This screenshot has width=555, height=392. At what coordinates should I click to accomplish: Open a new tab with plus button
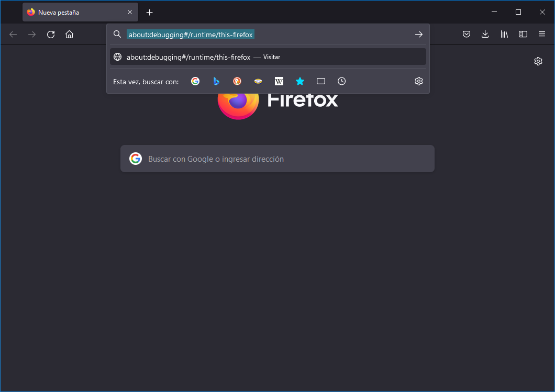(x=149, y=13)
